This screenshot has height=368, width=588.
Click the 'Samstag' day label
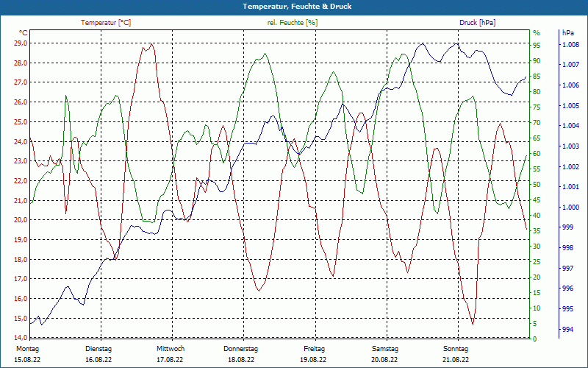tap(385, 349)
